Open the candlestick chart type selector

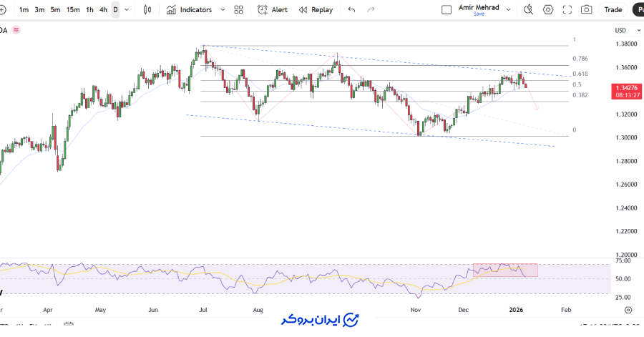(147, 10)
